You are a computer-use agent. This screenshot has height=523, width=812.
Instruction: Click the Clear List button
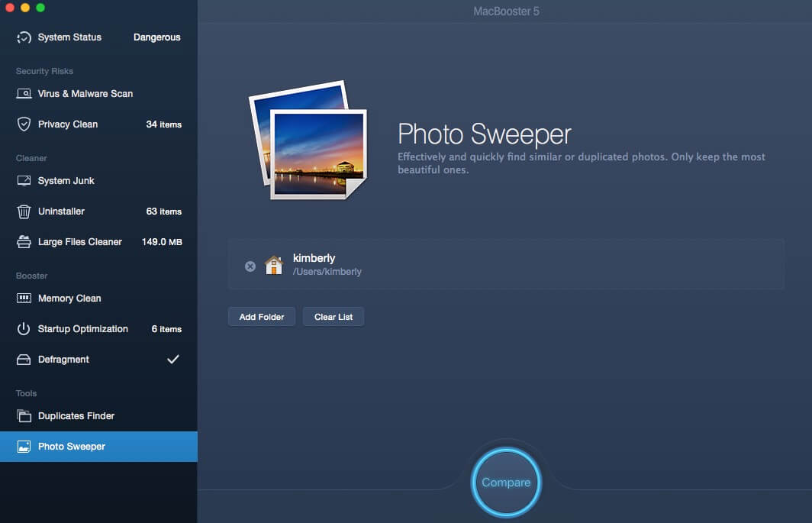click(x=333, y=317)
